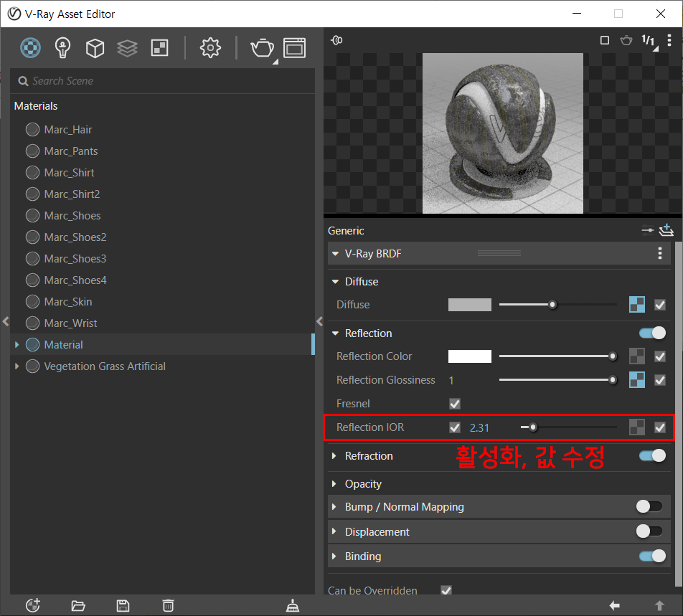
Task: Enable the Displacement switch
Action: [649, 531]
